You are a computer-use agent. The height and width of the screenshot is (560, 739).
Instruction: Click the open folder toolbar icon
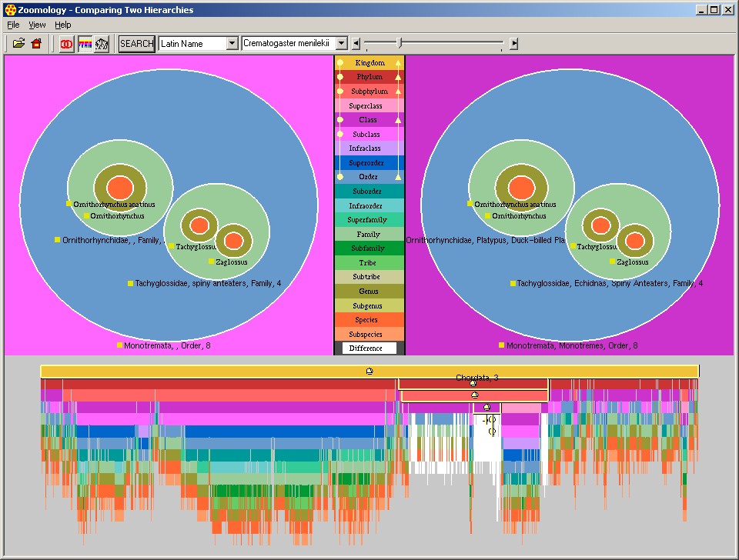18,44
